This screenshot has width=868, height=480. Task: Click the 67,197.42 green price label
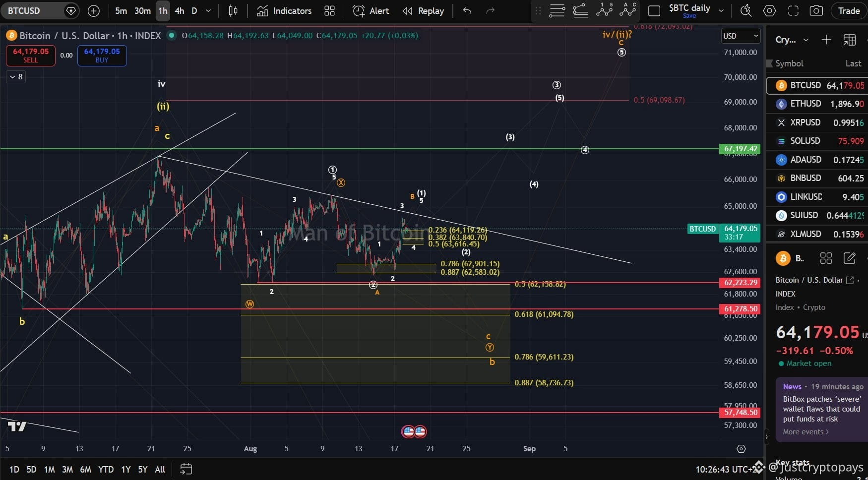739,149
